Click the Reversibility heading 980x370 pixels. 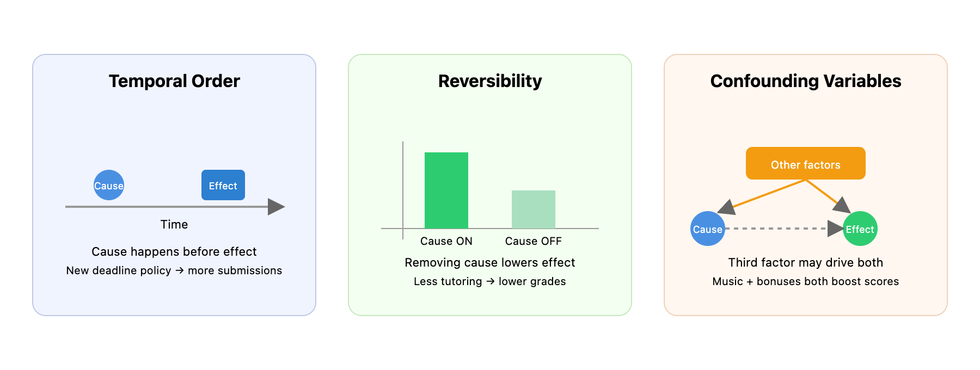point(490,81)
